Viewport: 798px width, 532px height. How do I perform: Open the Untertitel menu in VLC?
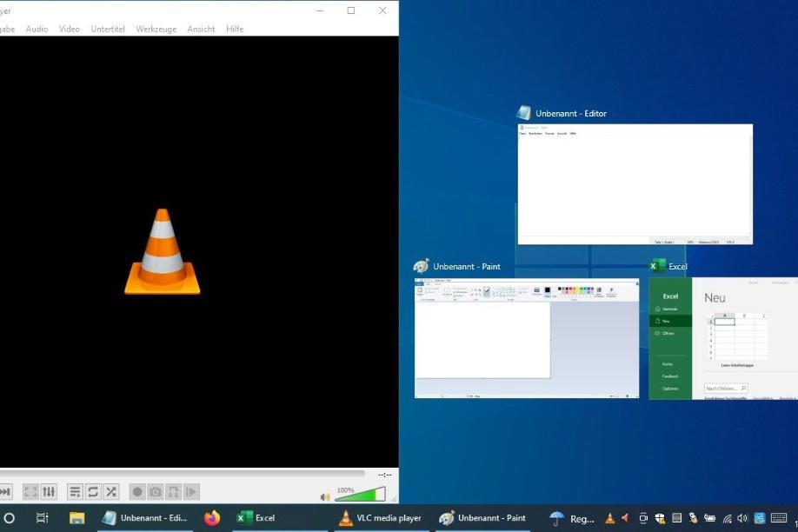coord(108,29)
